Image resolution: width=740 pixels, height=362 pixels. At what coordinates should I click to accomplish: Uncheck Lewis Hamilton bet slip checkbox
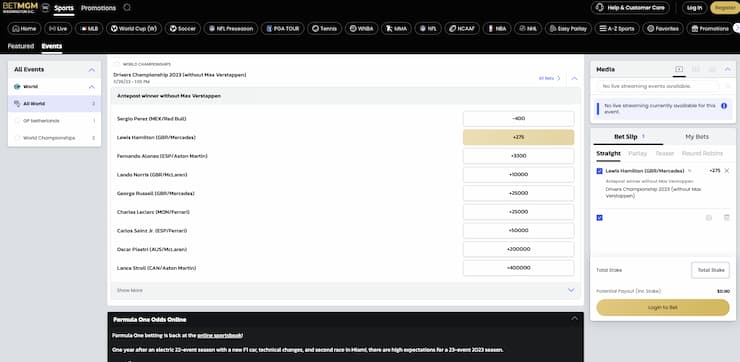click(599, 171)
